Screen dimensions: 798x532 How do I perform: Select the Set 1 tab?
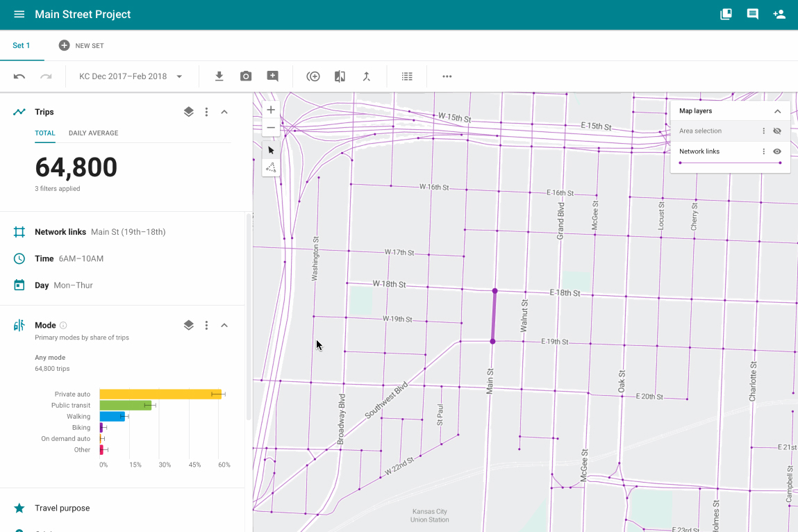(22, 45)
